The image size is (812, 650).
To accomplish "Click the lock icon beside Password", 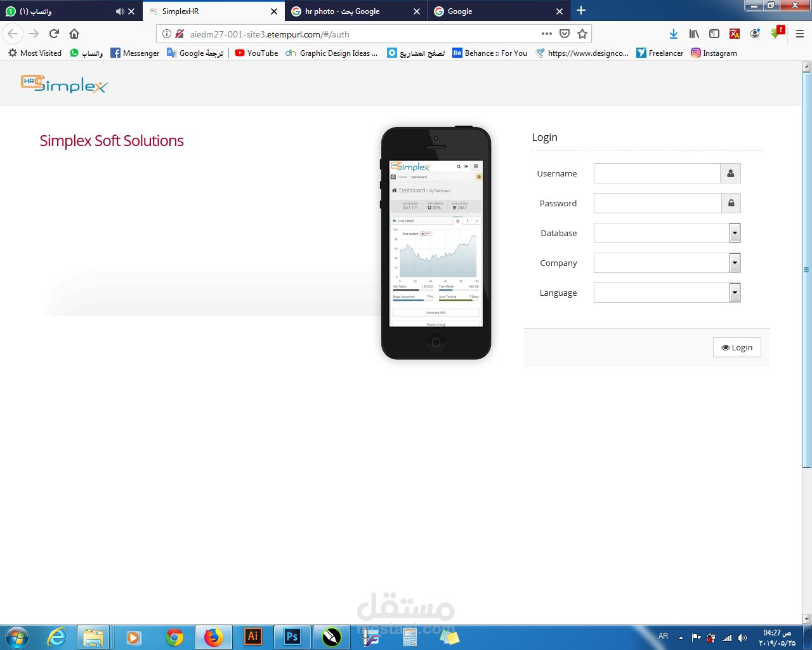I will point(731,203).
